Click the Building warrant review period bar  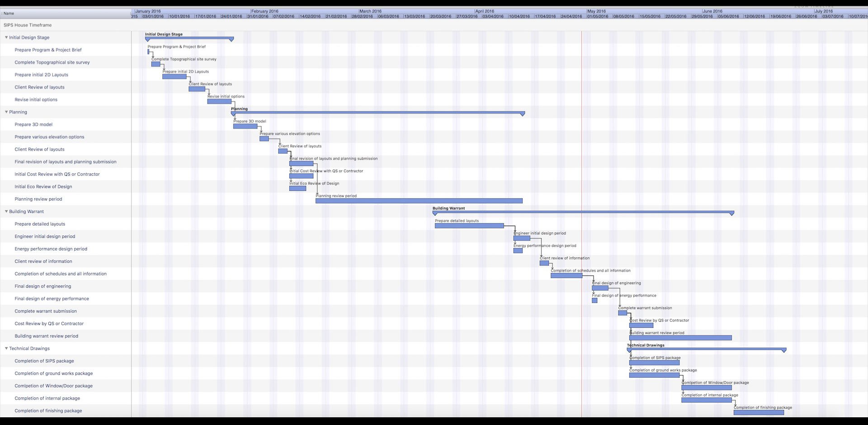coord(680,338)
